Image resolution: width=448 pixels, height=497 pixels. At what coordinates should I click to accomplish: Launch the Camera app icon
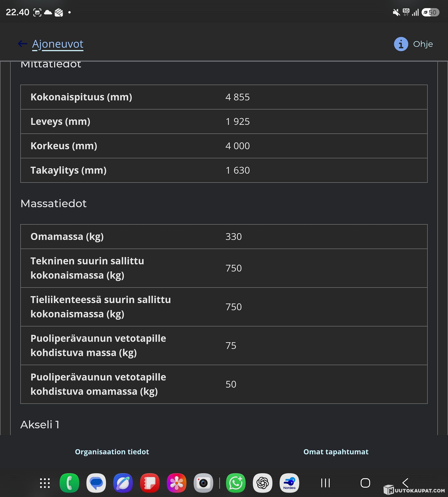point(203,483)
